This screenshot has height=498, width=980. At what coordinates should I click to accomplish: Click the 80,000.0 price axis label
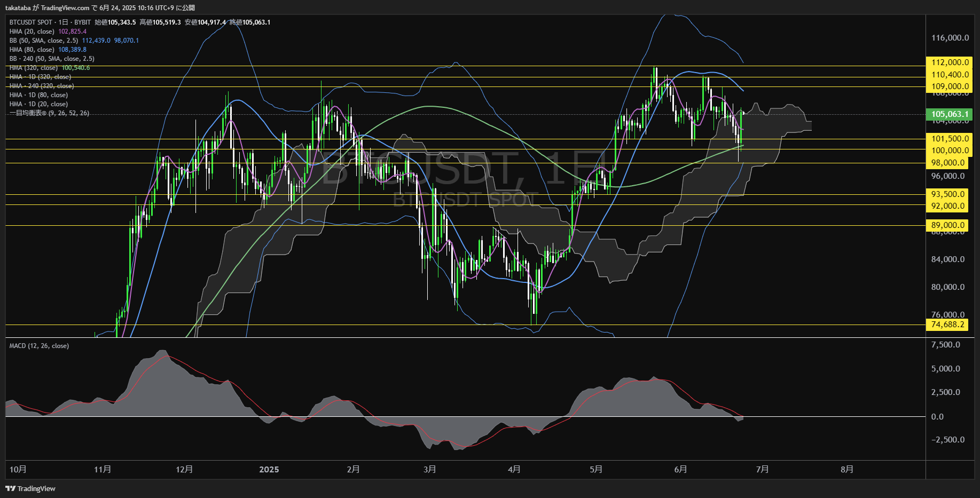point(948,287)
